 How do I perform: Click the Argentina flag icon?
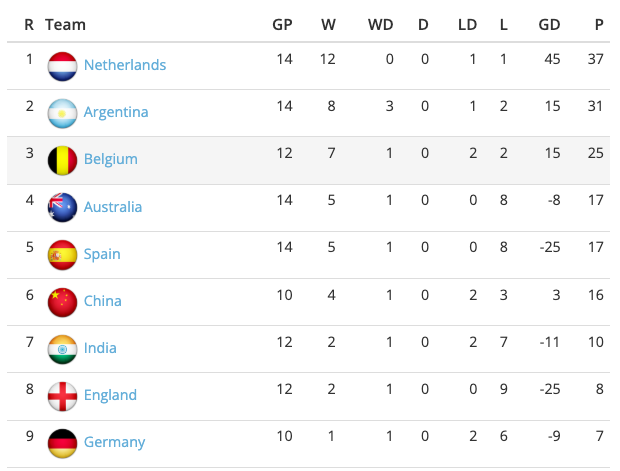click(63, 113)
